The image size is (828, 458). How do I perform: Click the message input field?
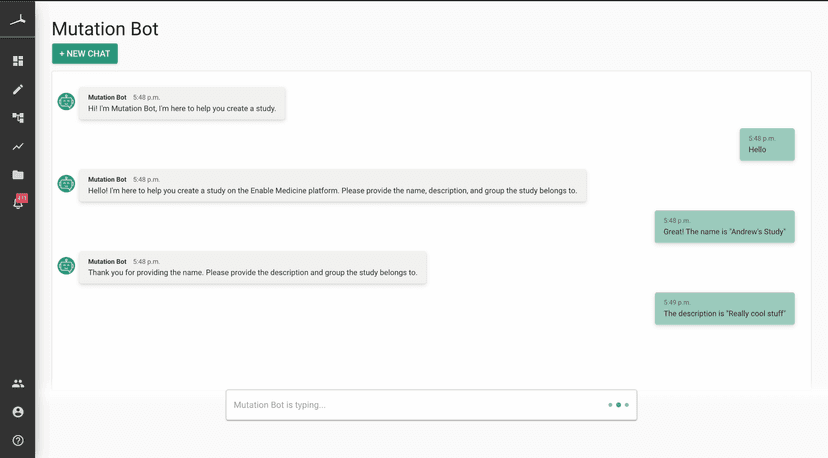coord(431,405)
